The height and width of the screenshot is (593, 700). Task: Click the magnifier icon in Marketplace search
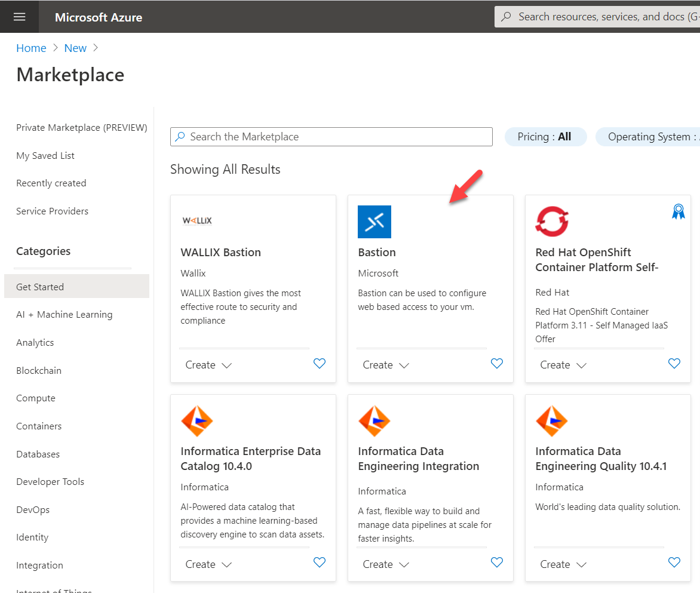[180, 137]
